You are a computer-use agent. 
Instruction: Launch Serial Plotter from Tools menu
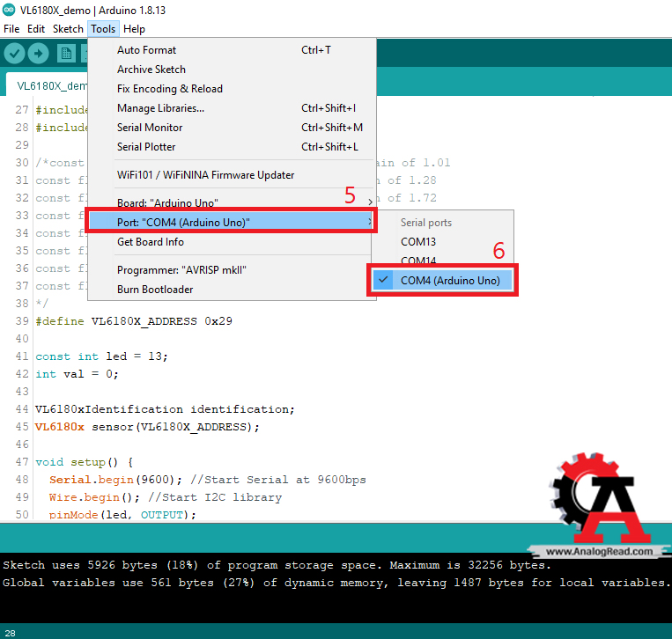pos(232,146)
